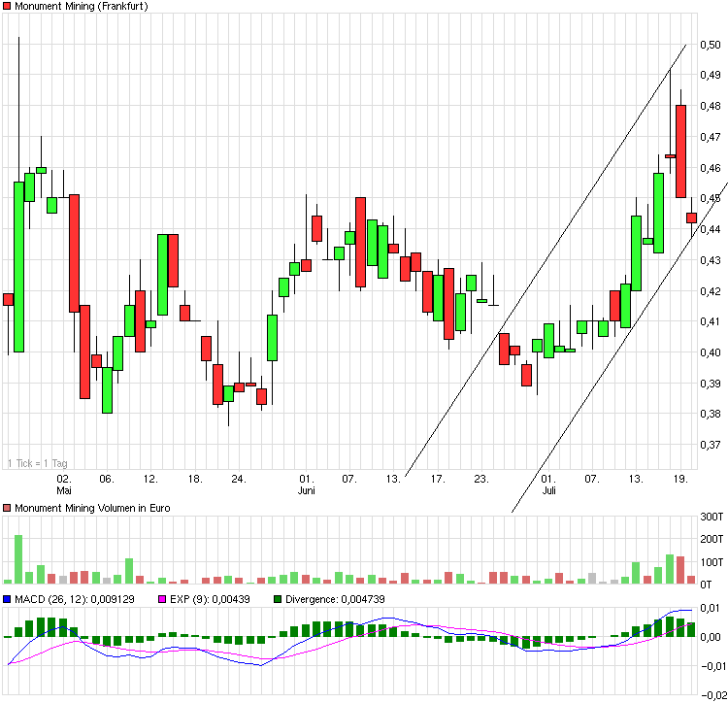Click the 0,43 price axis label

tap(711, 260)
